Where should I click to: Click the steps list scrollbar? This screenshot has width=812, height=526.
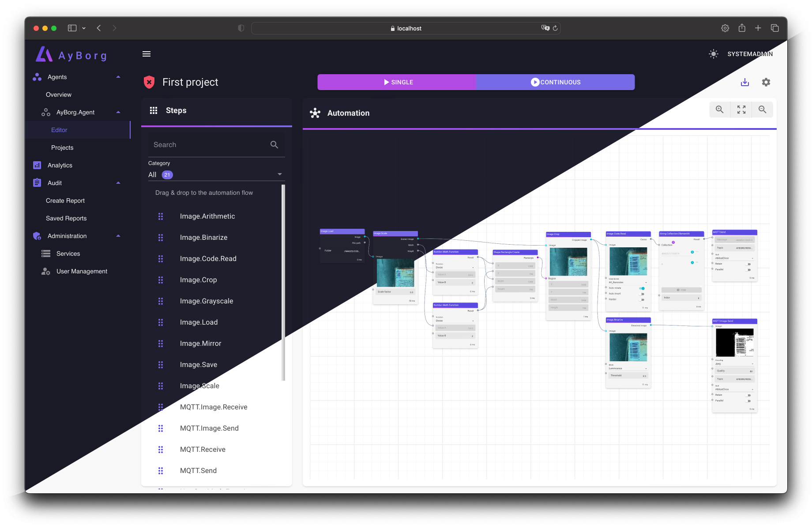[x=283, y=283]
